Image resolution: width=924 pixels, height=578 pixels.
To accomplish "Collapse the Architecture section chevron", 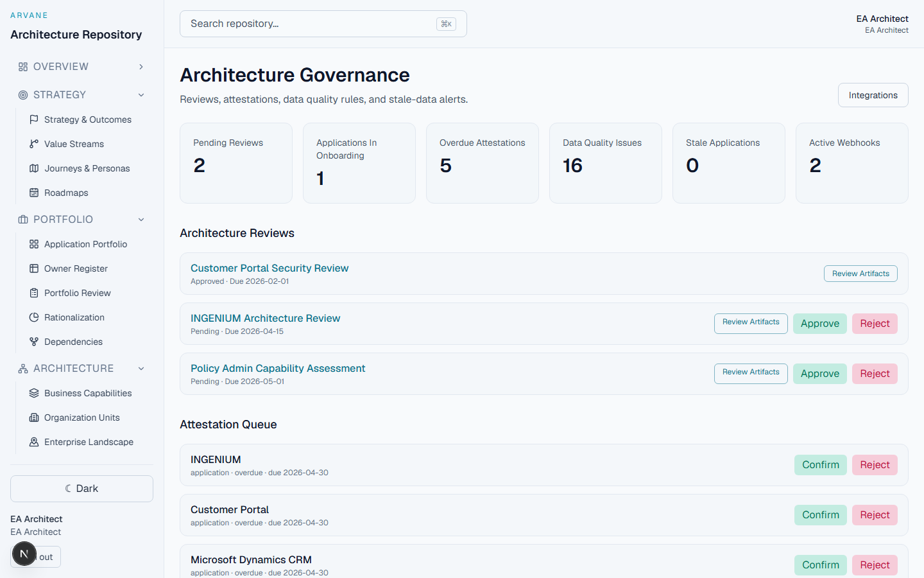I will click(x=141, y=369).
